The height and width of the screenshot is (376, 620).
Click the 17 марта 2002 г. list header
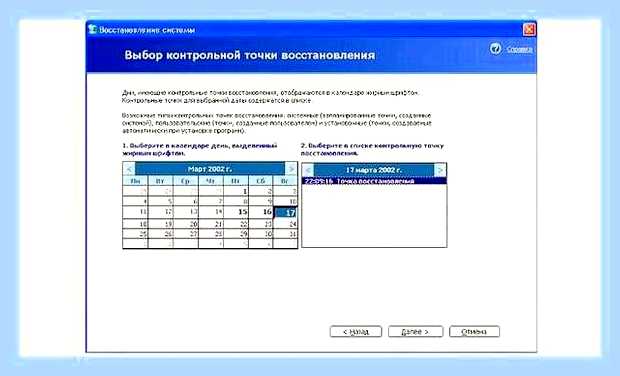coord(374,170)
